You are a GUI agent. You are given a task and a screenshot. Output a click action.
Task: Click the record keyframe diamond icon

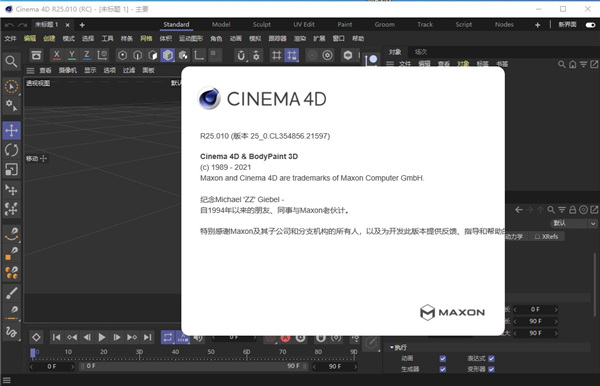point(36,337)
